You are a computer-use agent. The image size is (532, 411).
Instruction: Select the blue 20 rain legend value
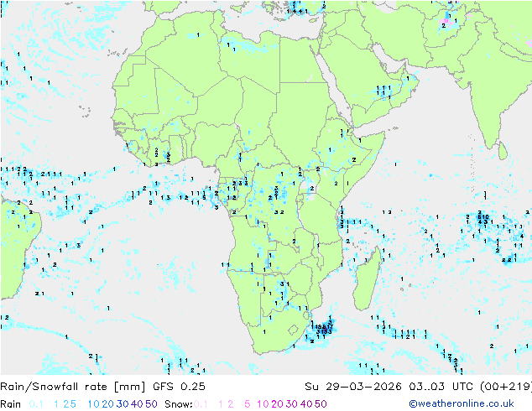click(108, 404)
